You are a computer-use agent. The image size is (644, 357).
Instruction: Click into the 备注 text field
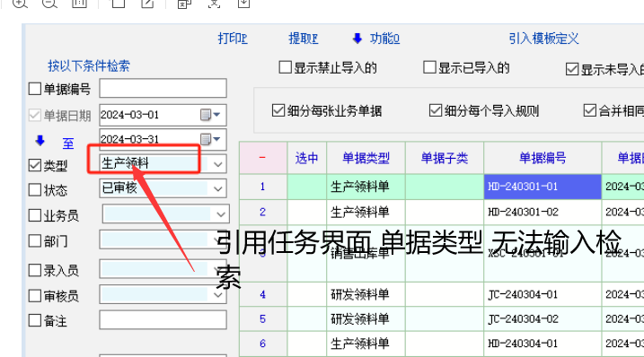pyautogui.click(x=163, y=319)
